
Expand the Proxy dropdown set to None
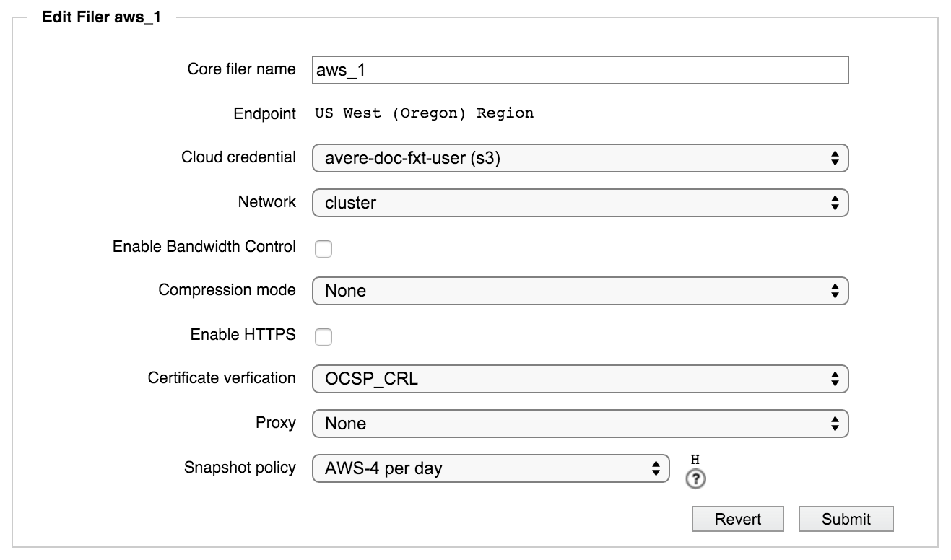pyautogui.click(x=580, y=424)
